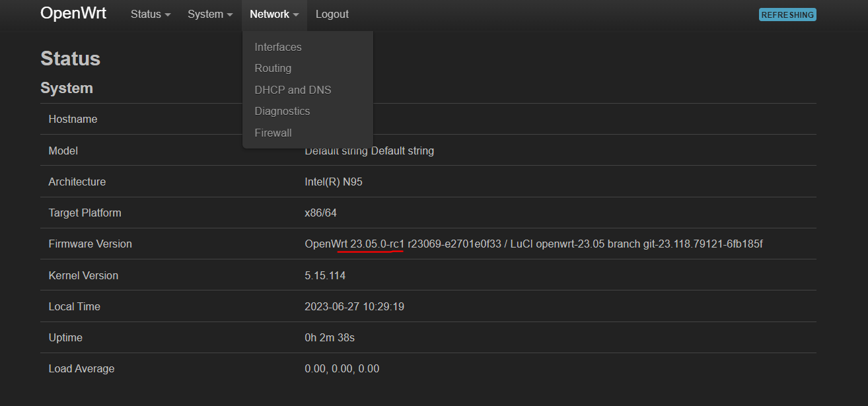The width and height of the screenshot is (868, 406).
Task: Click the Uptime row label
Action: click(x=65, y=338)
